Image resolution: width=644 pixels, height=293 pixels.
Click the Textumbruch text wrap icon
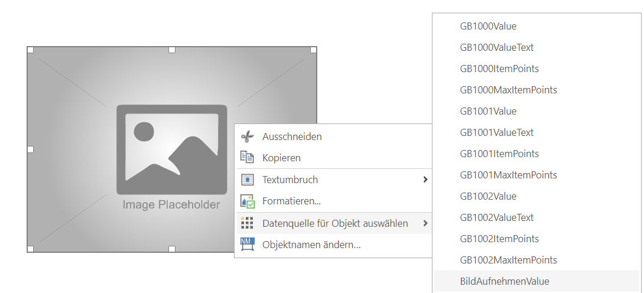[x=247, y=180]
